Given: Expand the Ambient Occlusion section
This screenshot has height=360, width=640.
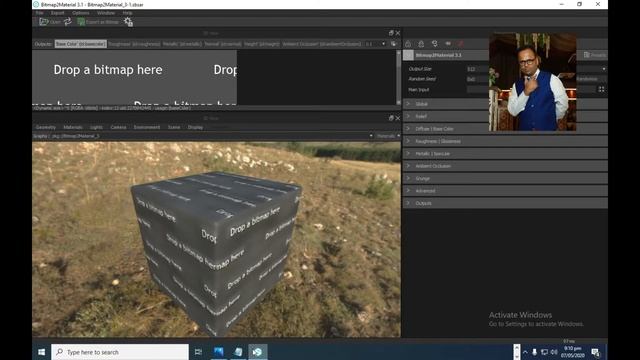Looking at the screenshot, I should (x=505, y=166).
